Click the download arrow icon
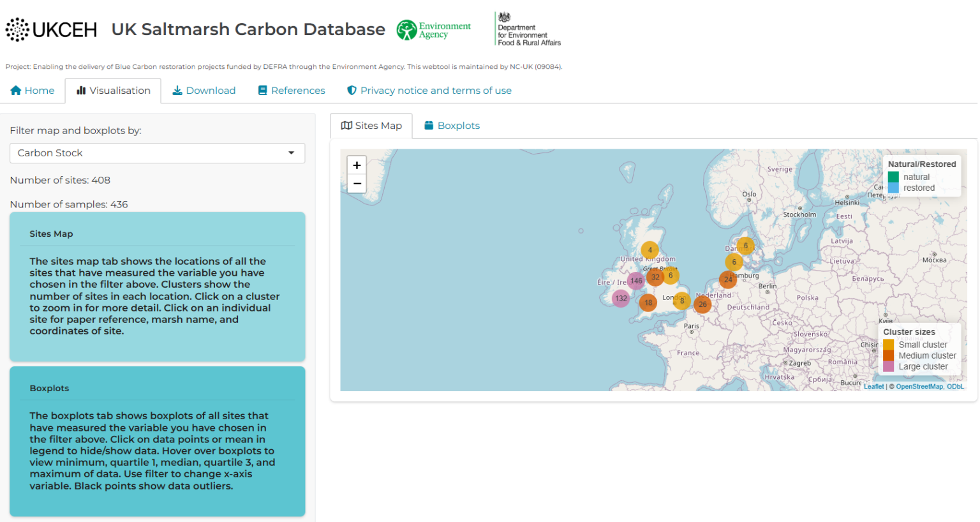Screen dimensions: 980x522 tap(177, 91)
